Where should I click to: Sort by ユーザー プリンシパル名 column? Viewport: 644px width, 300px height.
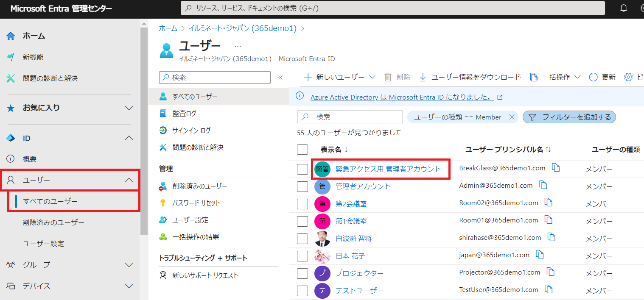tap(508, 150)
